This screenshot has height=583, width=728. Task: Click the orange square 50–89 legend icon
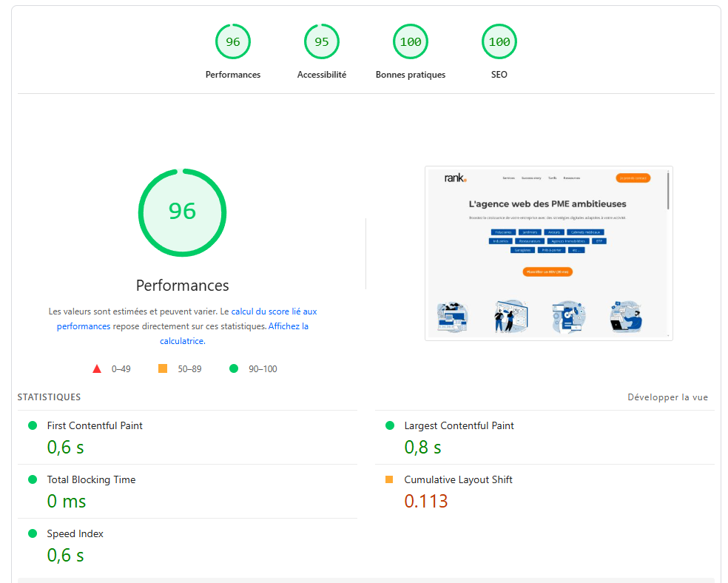[163, 368]
